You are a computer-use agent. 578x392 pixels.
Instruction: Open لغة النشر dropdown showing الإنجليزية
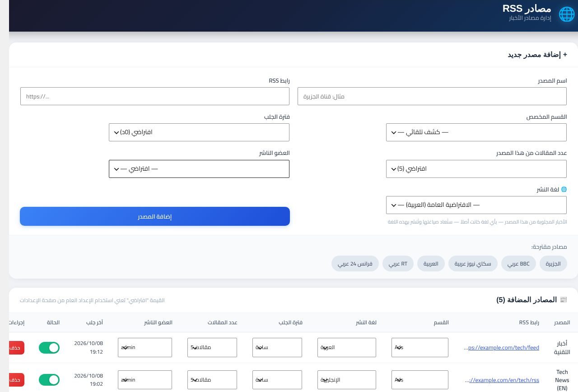347,380
